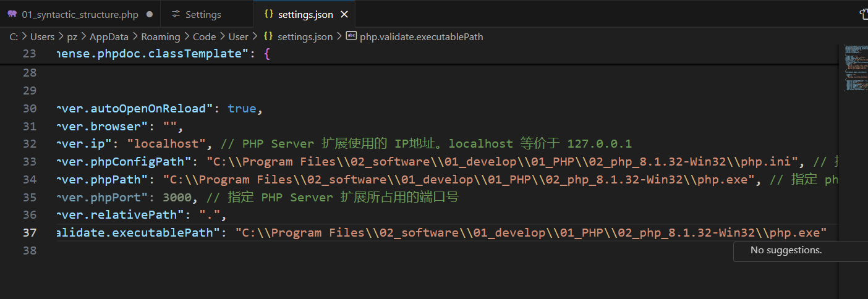This screenshot has width=868, height=299.
Task: Open the C: breadcrumb segment
Action: point(14,36)
